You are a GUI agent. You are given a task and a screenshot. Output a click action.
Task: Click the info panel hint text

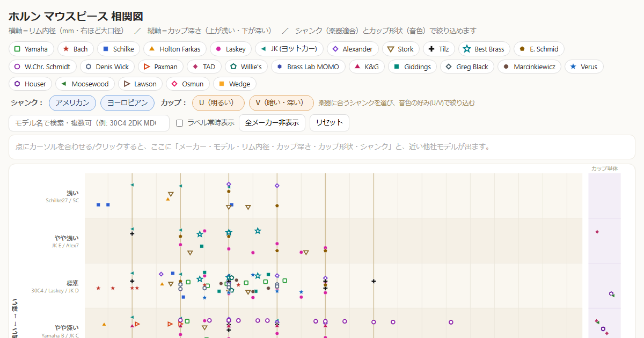[253, 146]
